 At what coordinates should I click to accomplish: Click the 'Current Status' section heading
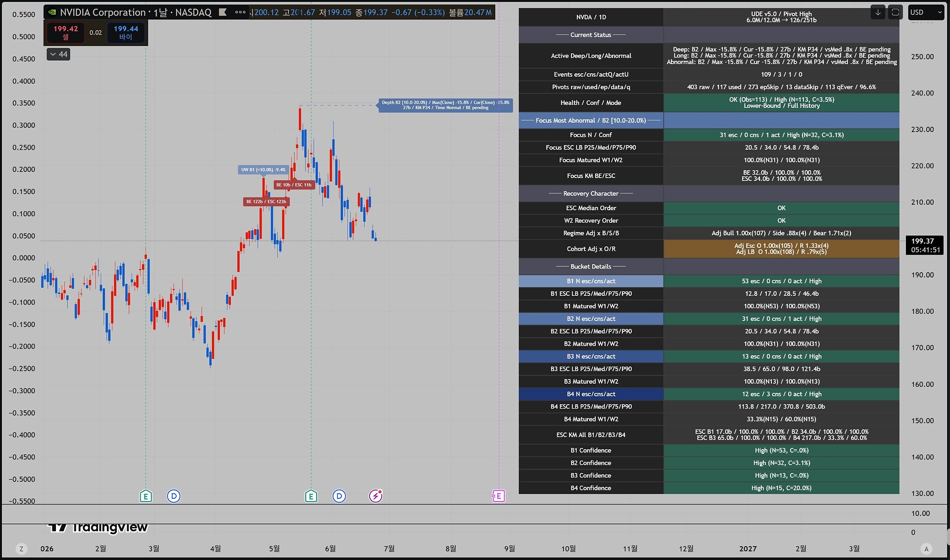(591, 35)
